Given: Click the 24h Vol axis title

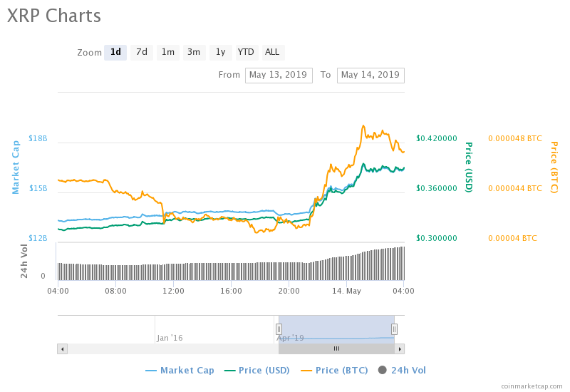Looking at the screenshot, I should click(x=24, y=261).
